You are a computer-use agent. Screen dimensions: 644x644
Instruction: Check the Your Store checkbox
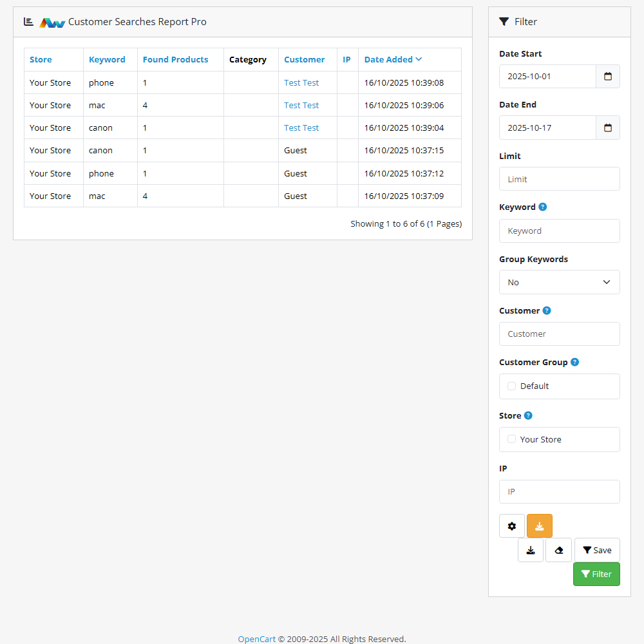pyautogui.click(x=512, y=439)
